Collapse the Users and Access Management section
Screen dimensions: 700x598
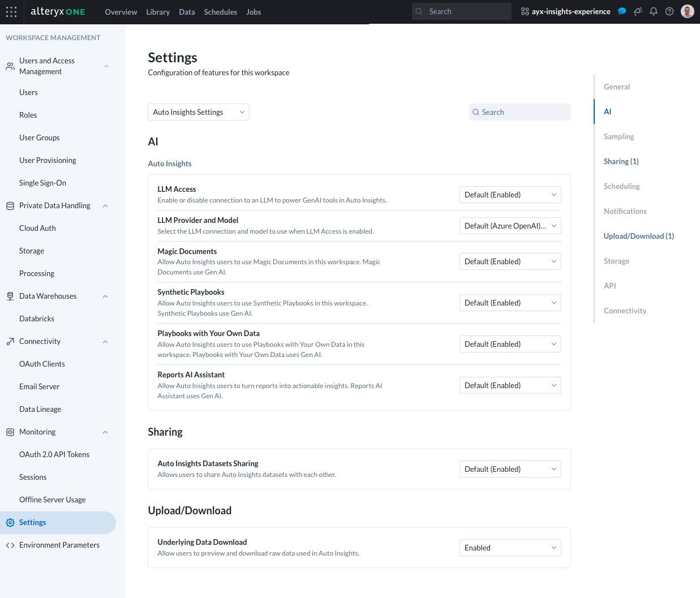click(106, 66)
